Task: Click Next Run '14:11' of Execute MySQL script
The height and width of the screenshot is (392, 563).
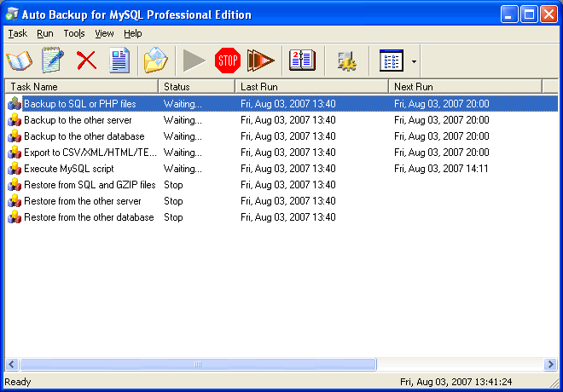Action: pyautogui.click(x=441, y=168)
